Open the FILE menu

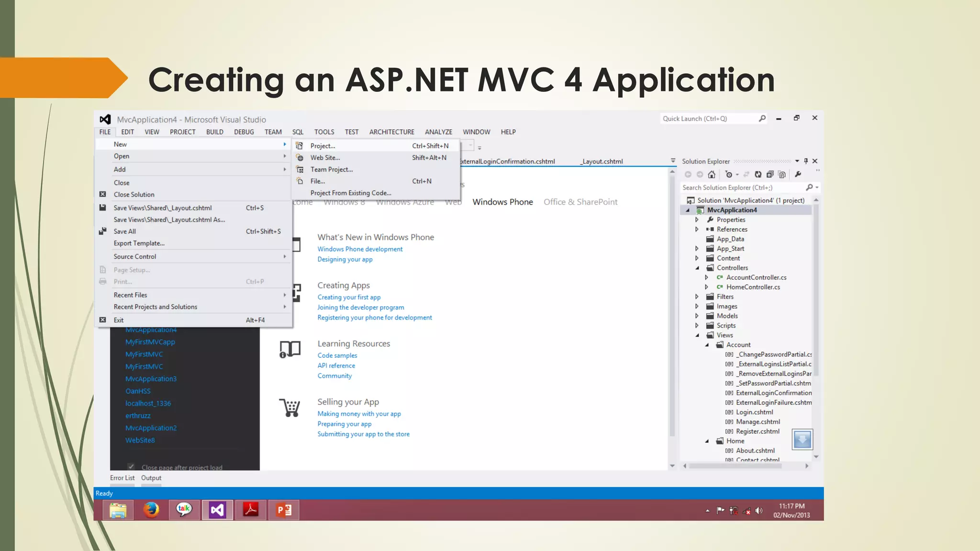[105, 132]
